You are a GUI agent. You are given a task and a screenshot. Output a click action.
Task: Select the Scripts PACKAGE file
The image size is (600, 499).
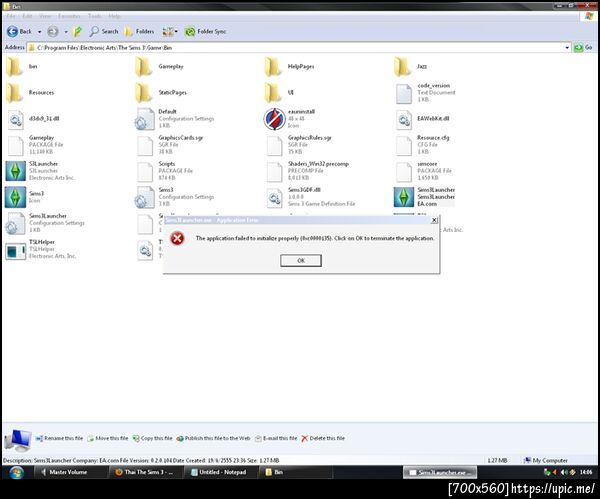click(x=165, y=171)
